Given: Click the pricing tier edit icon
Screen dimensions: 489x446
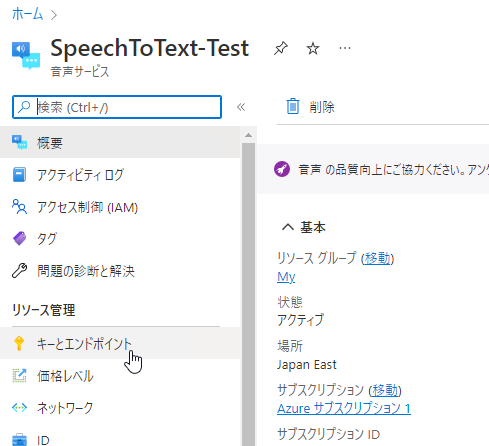Looking at the screenshot, I should (19, 375).
